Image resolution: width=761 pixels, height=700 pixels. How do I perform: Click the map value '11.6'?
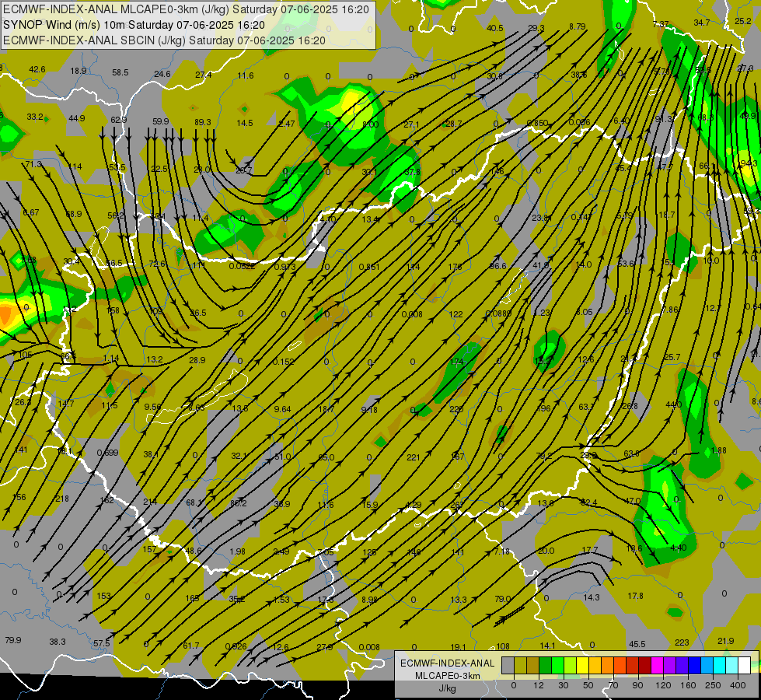[246, 75]
